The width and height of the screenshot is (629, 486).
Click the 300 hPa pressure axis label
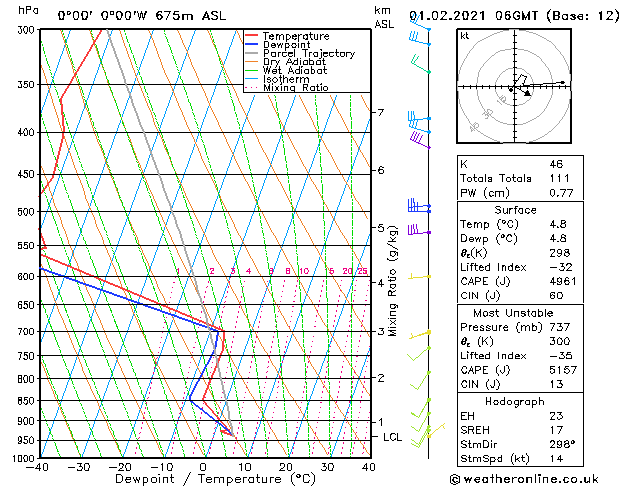tap(28, 30)
